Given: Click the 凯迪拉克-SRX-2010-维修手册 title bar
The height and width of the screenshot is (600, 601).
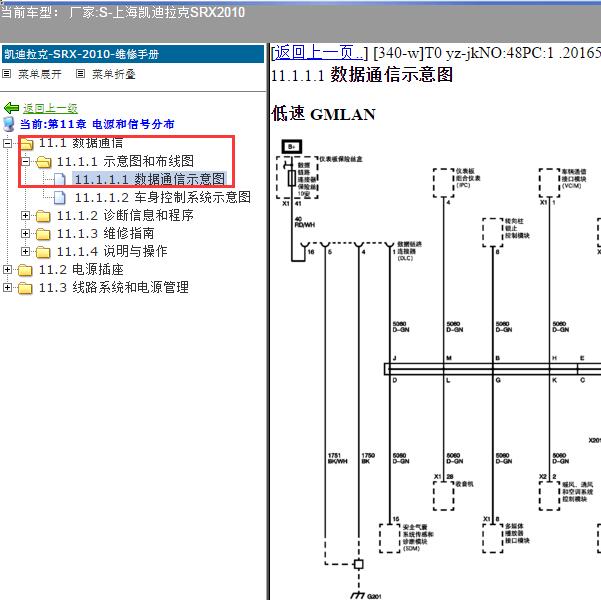Looking at the screenshot, I should coord(133,54).
